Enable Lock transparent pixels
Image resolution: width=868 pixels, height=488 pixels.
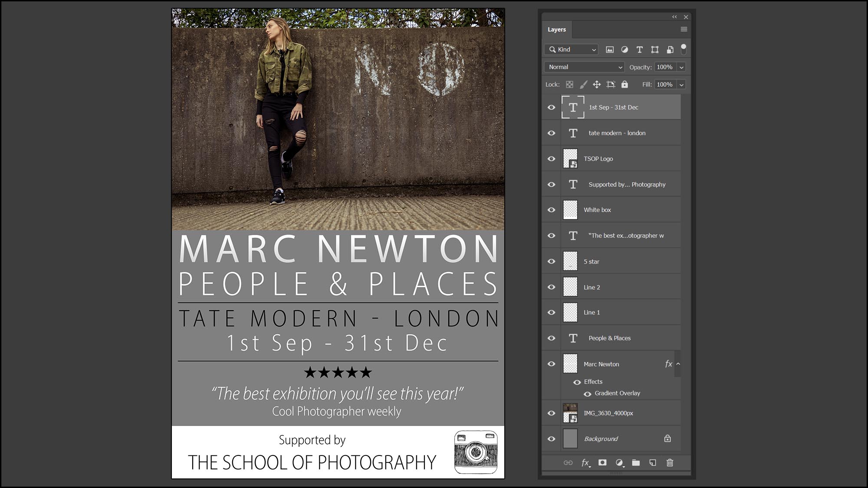pyautogui.click(x=569, y=84)
